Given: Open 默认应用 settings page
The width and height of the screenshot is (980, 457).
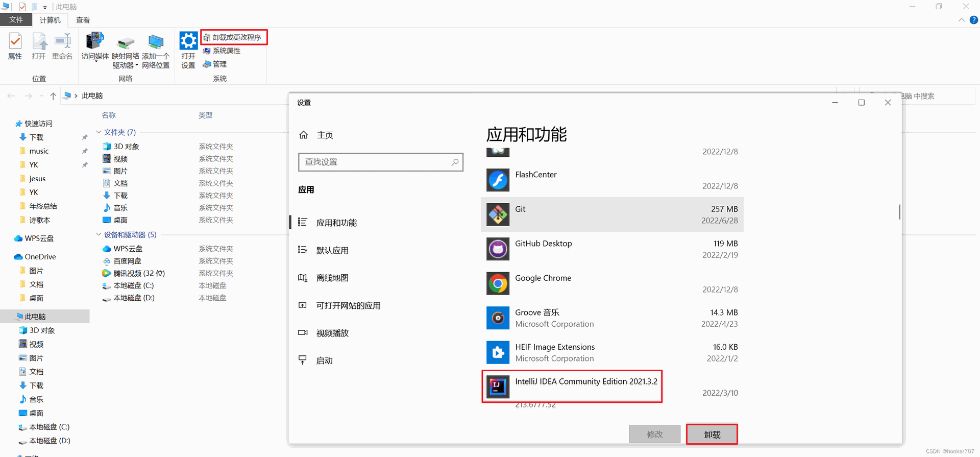Looking at the screenshot, I should coord(324,250).
